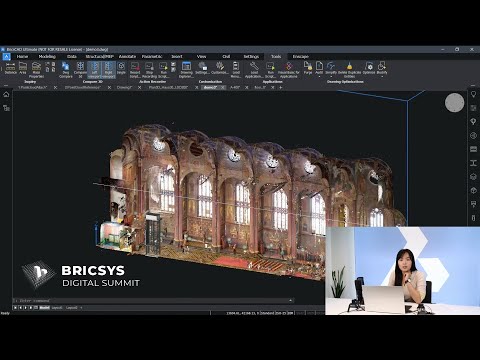Click the Enter command input field
Viewport: 480px width, 360px height.
pos(153,301)
